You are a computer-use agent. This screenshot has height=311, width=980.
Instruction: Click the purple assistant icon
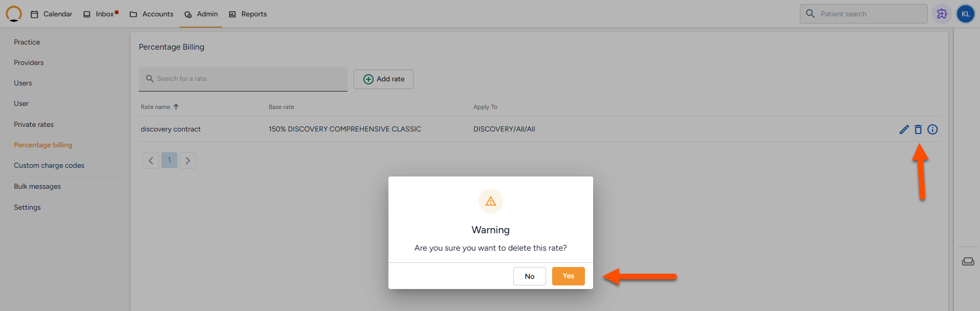(x=942, y=14)
